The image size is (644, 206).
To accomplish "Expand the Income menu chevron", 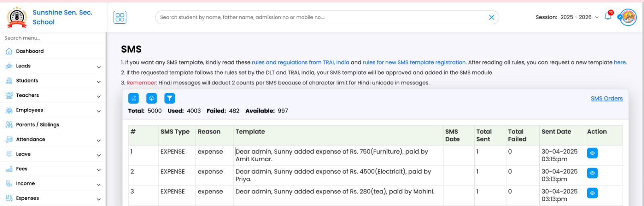I will click(x=99, y=185).
